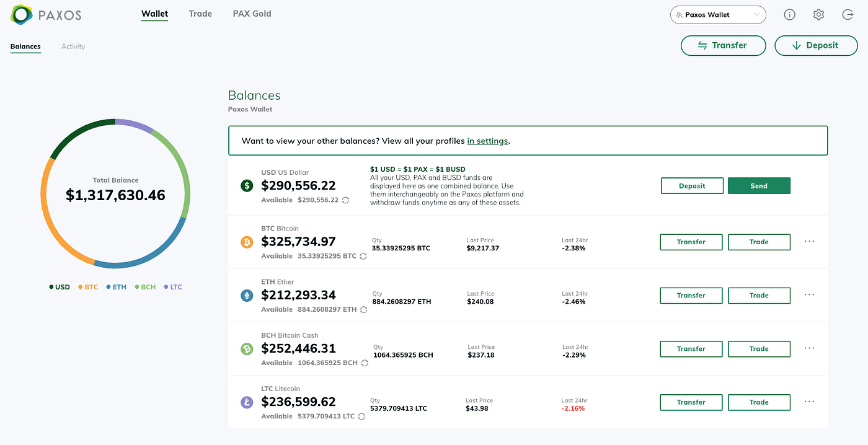Click Trade in the Litecoin row
This screenshot has width=868, height=445.
point(759,402)
